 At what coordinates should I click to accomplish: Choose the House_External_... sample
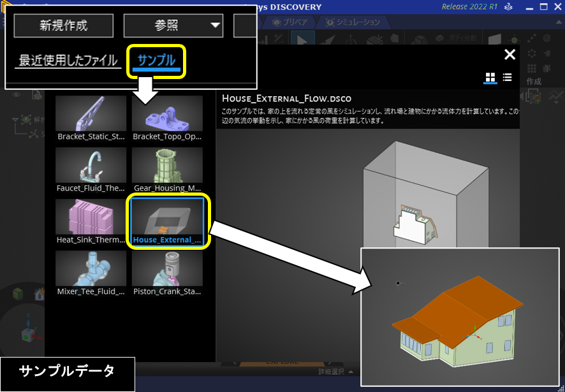(x=167, y=222)
